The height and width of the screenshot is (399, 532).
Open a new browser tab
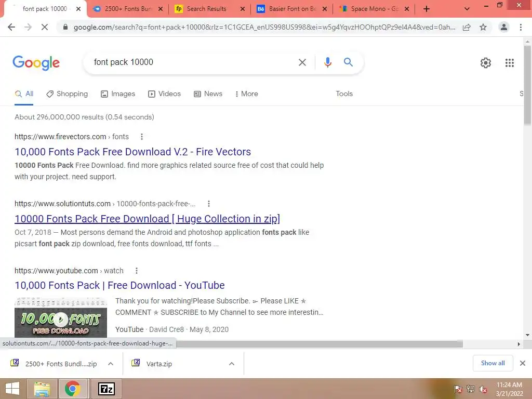(x=427, y=9)
